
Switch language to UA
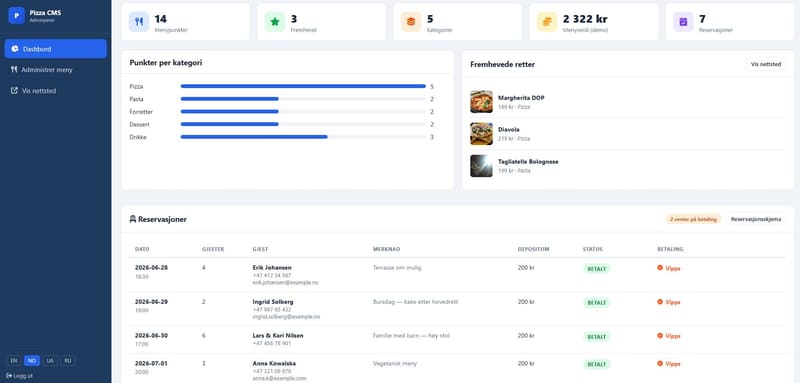(x=50, y=361)
